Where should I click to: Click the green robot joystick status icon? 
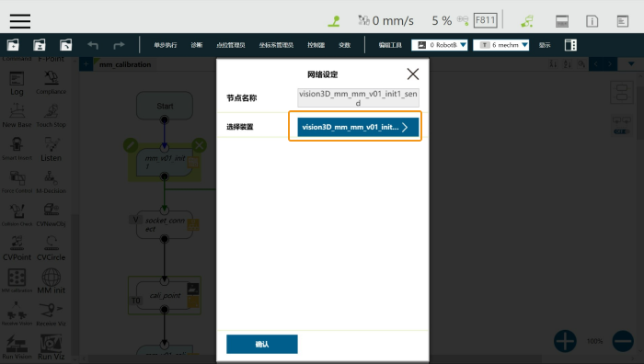point(334,21)
